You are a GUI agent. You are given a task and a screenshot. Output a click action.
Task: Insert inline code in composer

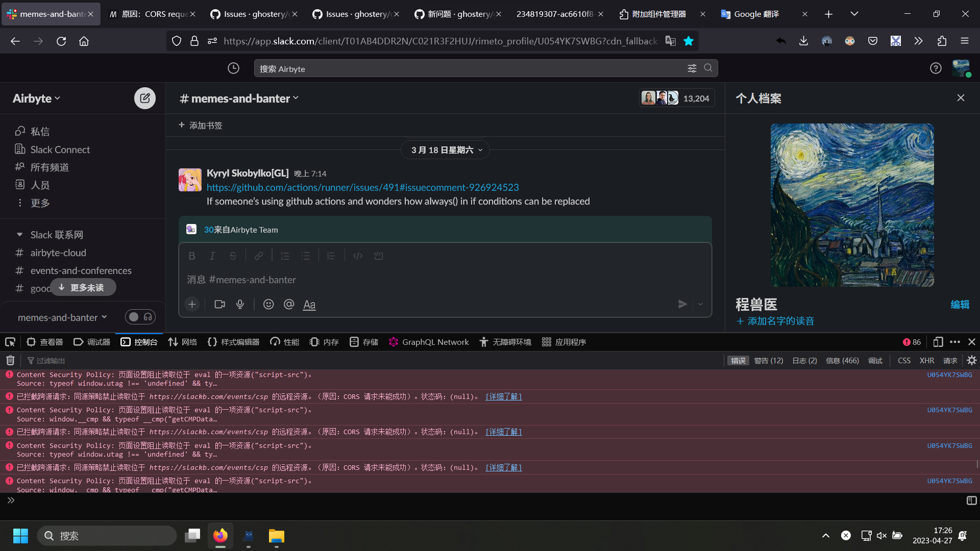click(x=358, y=256)
